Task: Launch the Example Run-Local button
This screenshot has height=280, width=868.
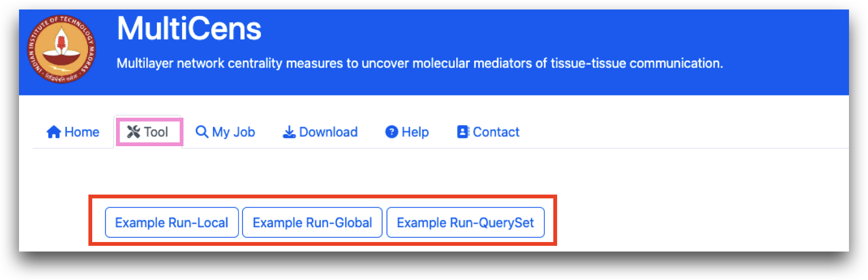Action: [x=172, y=222]
